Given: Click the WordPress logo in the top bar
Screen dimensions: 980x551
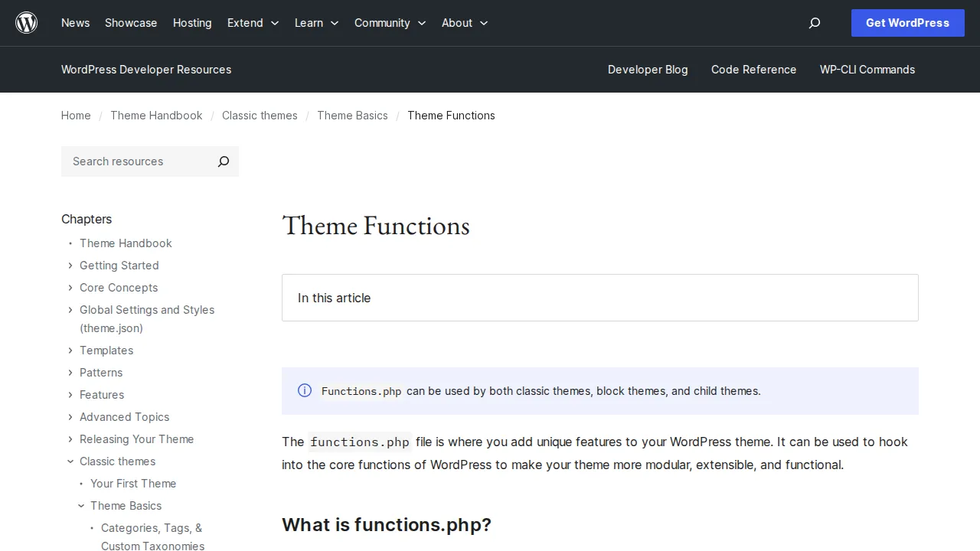Looking at the screenshot, I should pyautogui.click(x=26, y=23).
